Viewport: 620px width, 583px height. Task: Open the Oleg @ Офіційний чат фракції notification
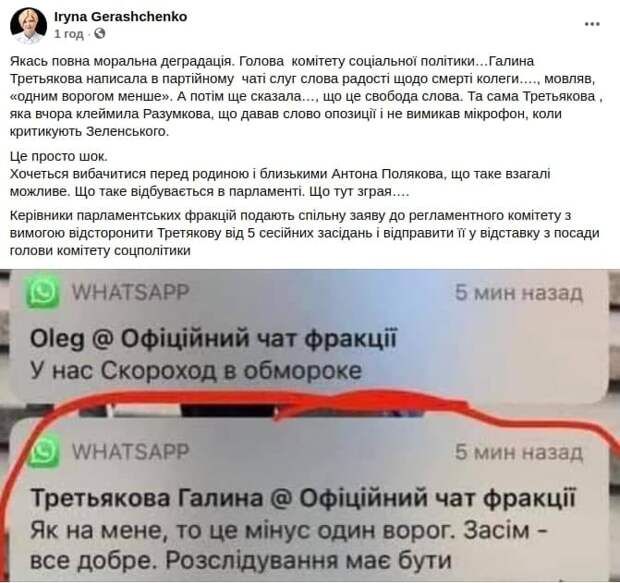coord(308,334)
